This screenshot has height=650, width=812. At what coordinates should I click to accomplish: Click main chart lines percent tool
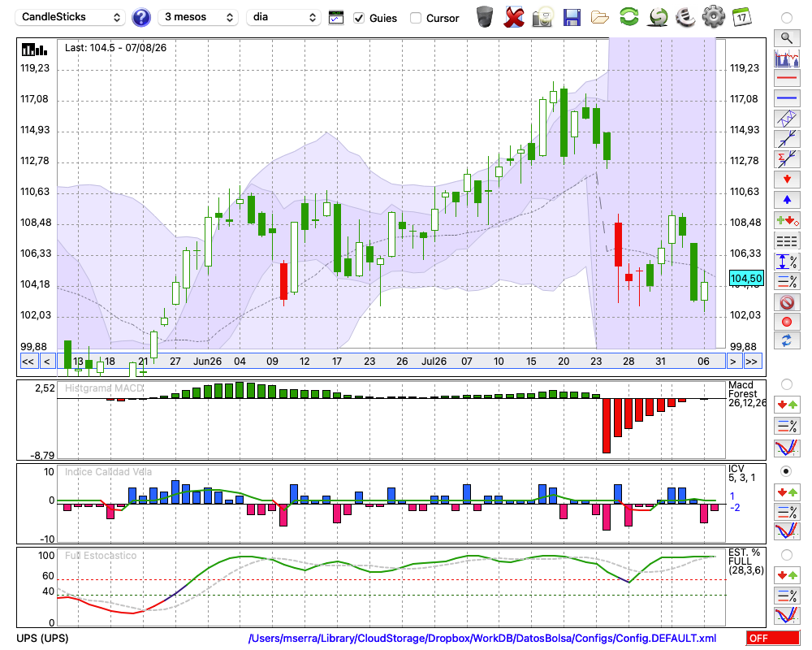click(787, 281)
